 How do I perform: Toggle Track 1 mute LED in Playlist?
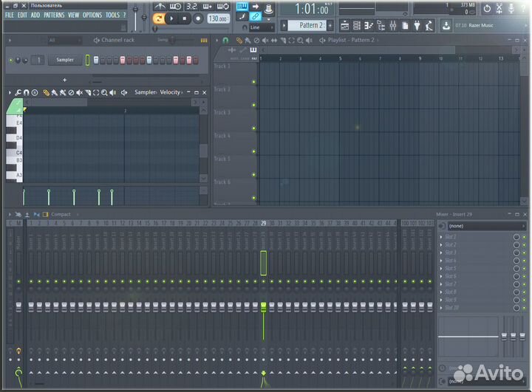(x=253, y=81)
